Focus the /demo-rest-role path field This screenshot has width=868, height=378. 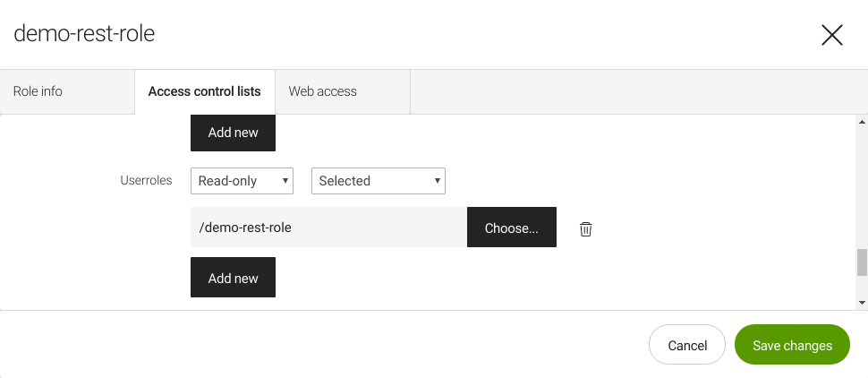coord(328,228)
